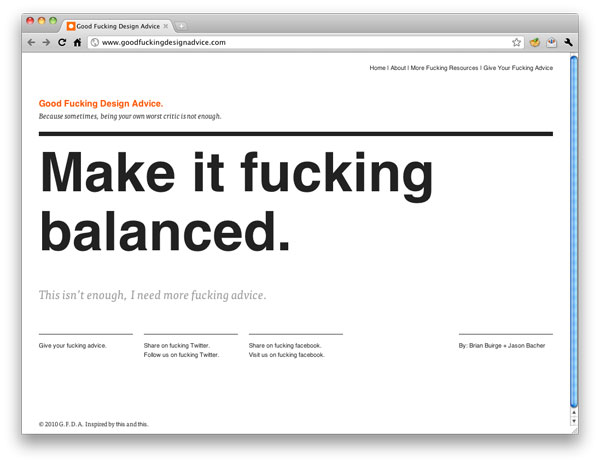
Task: Click 'Give your fucking advice.' footer link
Action: coord(72,345)
